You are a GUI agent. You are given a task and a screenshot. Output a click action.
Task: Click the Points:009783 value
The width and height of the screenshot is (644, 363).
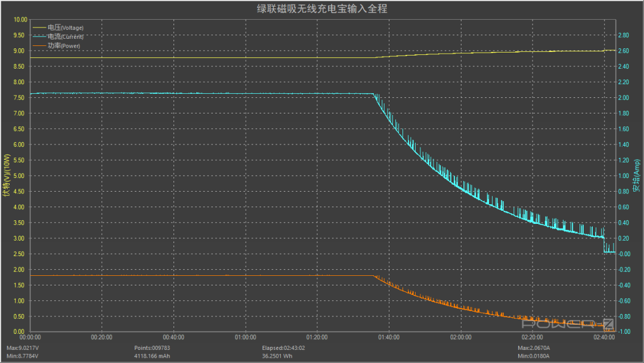tap(152, 348)
